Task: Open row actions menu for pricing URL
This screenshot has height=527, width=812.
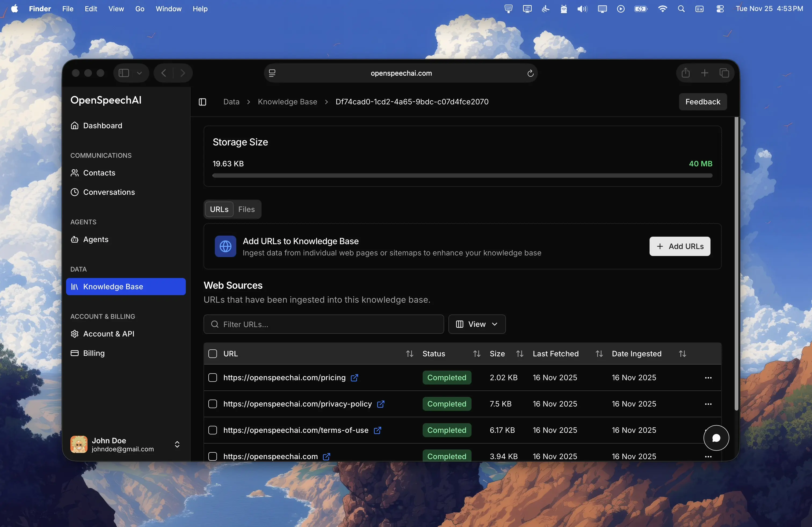Action: 708,378
